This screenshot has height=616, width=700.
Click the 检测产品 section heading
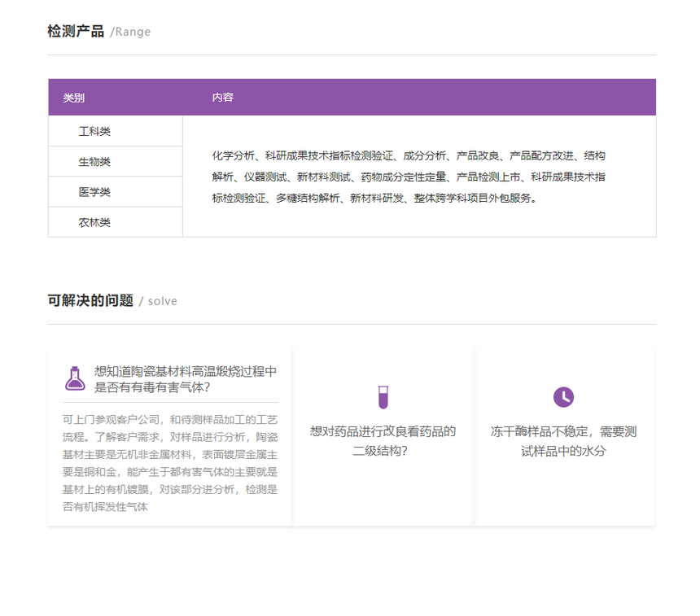click(x=76, y=32)
